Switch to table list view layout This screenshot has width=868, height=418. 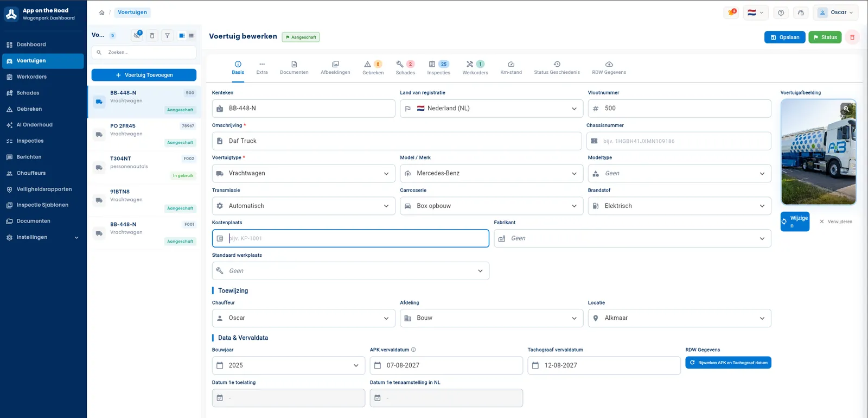(x=191, y=36)
